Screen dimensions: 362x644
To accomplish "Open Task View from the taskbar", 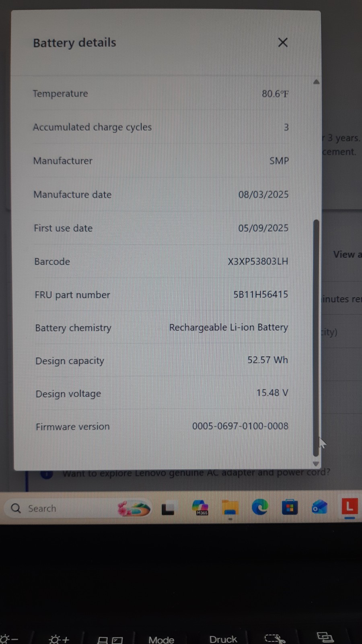I will pos(168,509).
